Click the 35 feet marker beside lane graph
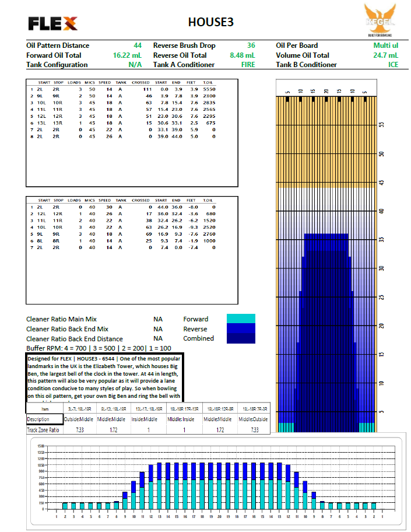Viewport: 411px width, 532px height. click(381, 240)
